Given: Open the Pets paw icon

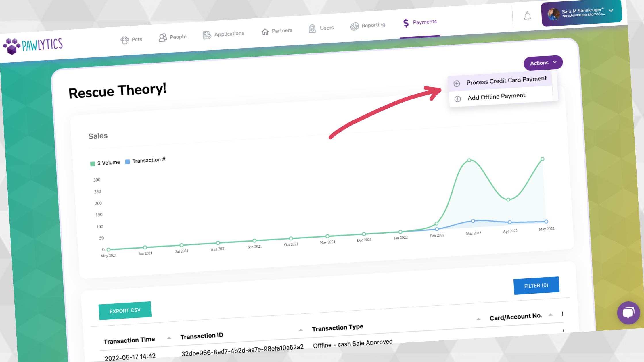Looking at the screenshot, I should click(x=124, y=40).
